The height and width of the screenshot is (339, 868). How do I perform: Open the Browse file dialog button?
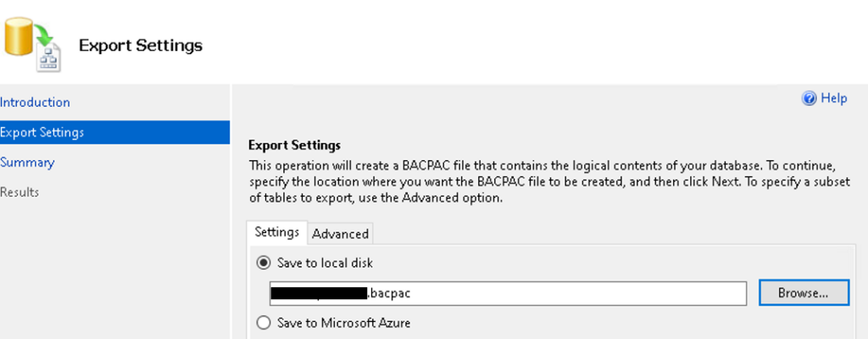(x=804, y=293)
